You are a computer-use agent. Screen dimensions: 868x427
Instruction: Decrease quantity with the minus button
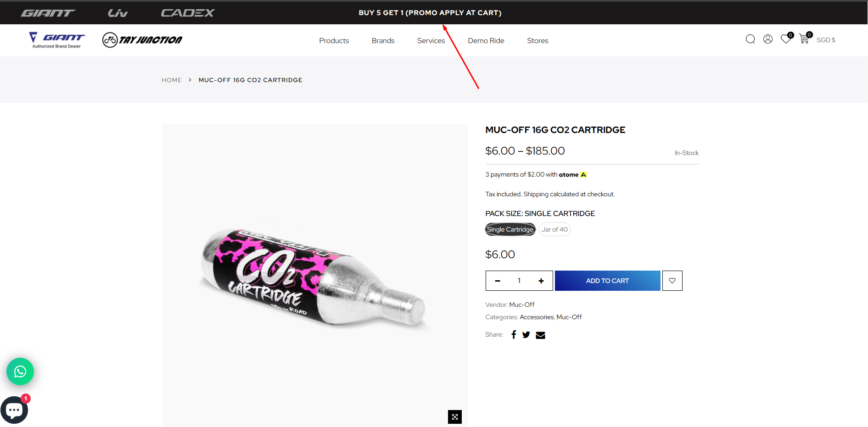[498, 281]
